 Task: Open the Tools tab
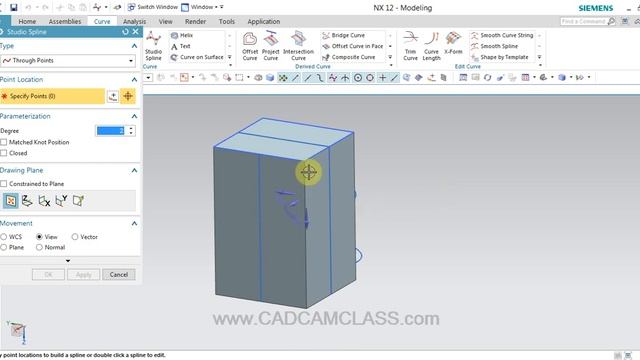click(x=227, y=21)
